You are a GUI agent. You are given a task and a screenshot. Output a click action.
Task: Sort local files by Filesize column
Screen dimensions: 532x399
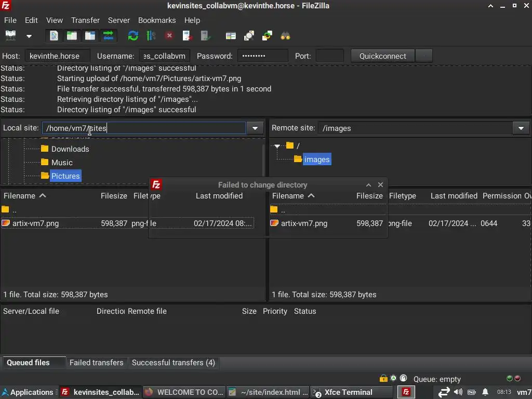point(114,196)
